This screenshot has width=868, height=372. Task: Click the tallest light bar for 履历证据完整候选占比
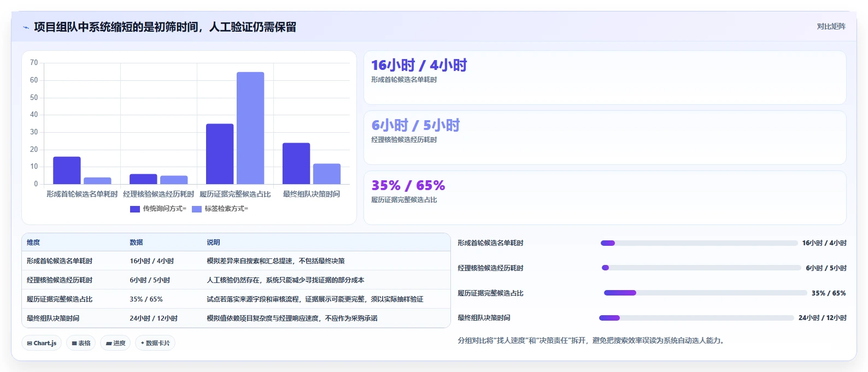tap(250, 128)
